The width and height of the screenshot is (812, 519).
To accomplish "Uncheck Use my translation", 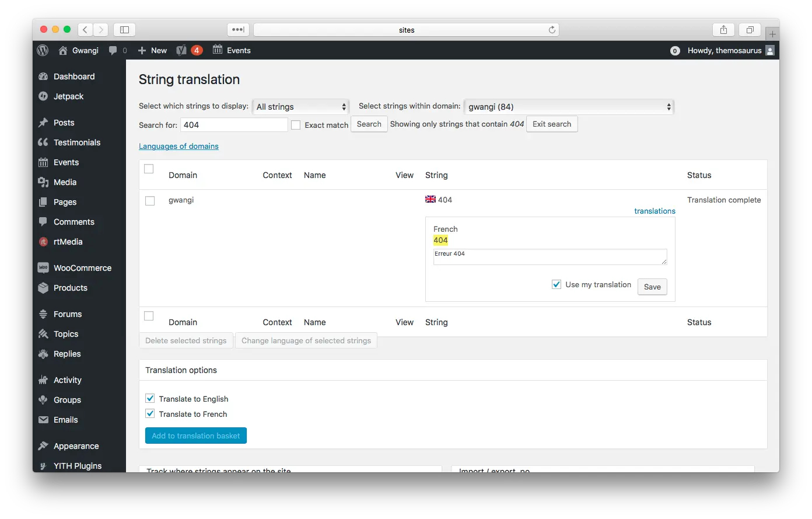I will click(556, 284).
